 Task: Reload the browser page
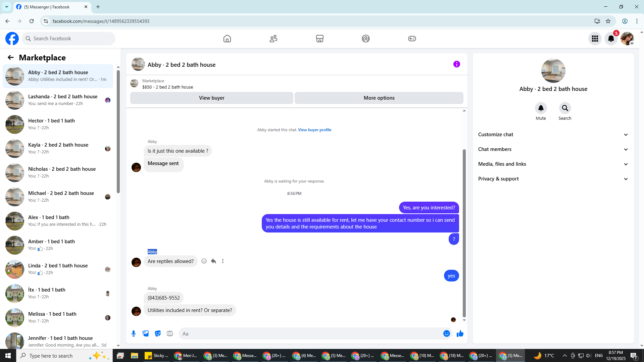click(32, 21)
